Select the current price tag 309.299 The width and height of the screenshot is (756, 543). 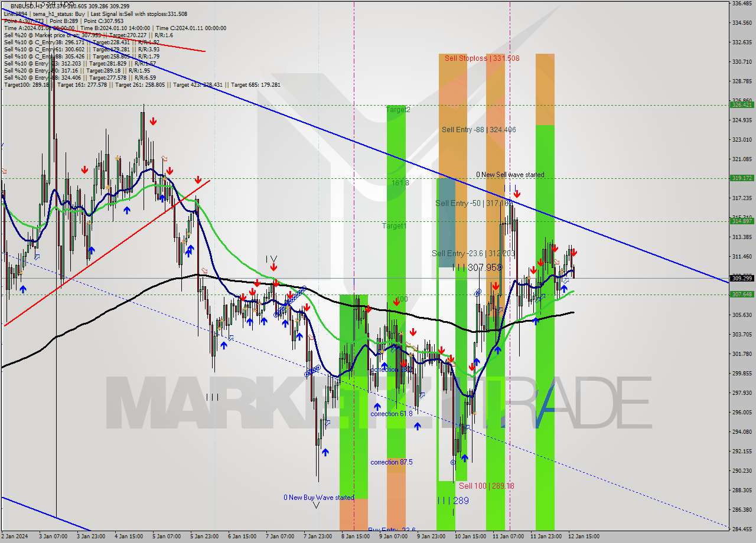742,278
